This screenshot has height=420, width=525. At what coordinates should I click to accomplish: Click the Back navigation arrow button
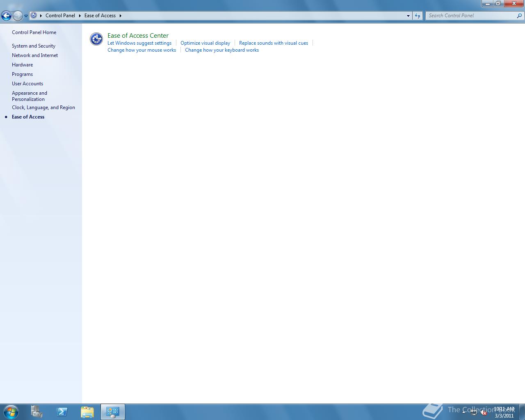pyautogui.click(x=6, y=16)
